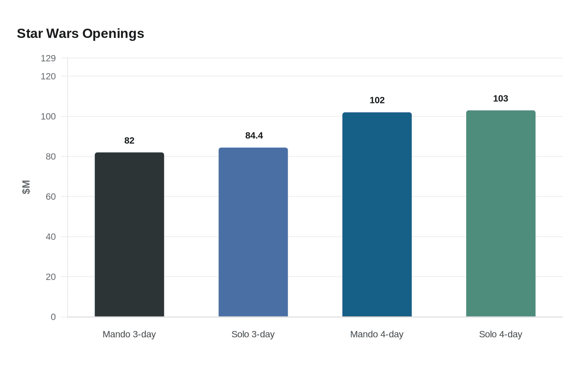This screenshot has height=370, width=588.
Task: Select the 20 y-axis tick label
Action: (51, 277)
